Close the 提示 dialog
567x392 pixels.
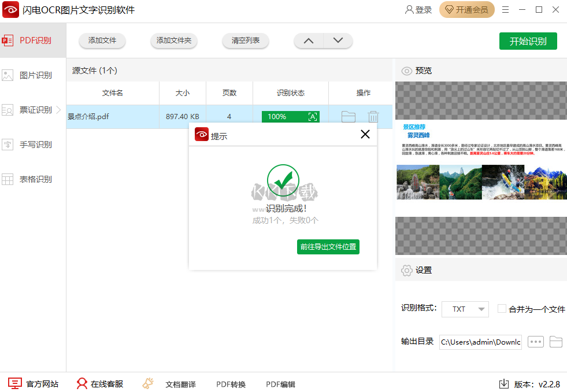coord(365,135)
